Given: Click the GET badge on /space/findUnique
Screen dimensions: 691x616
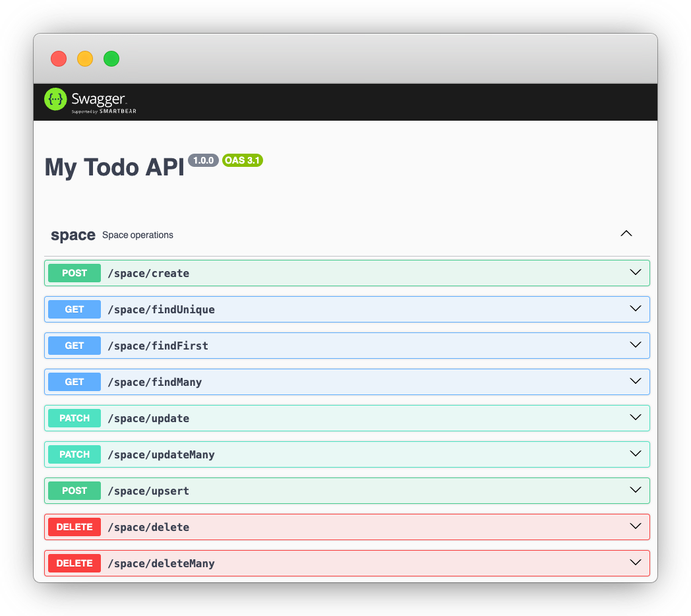Looking at the screenshot, I should click(74, 309).
